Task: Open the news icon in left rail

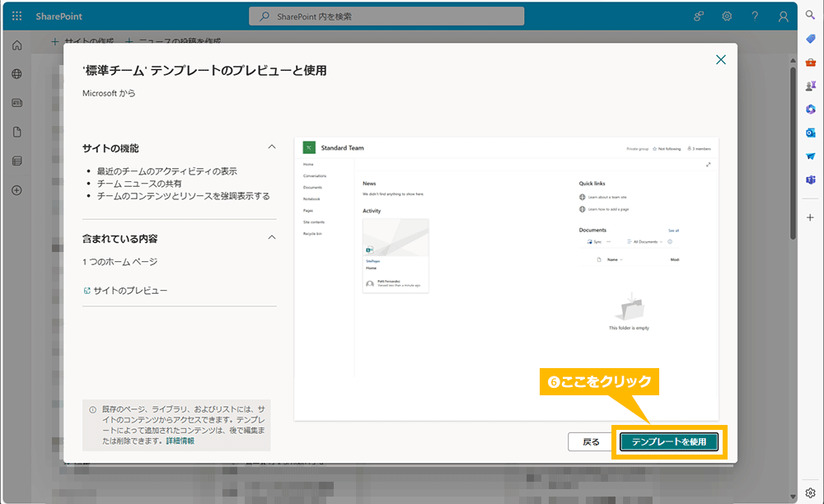Action: coord(16,103)
